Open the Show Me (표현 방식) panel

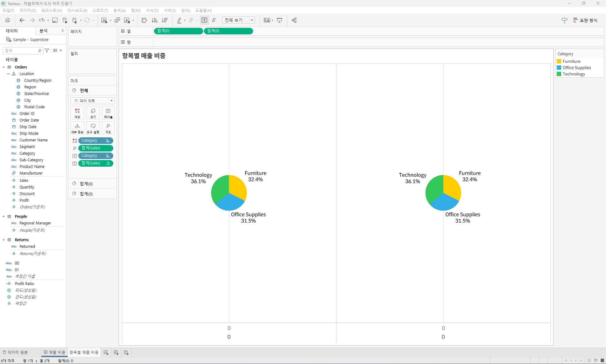pos(585,20)
